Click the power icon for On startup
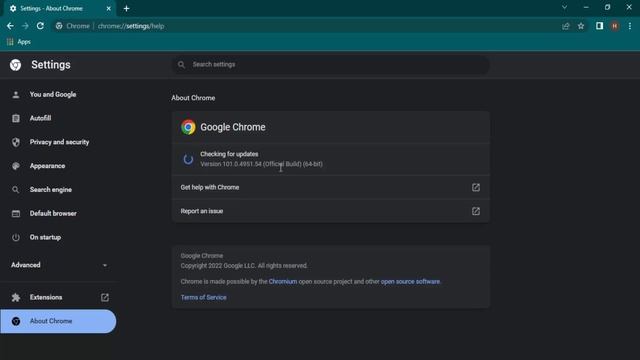This screenshot has height=360, width=640. (16, 238)
